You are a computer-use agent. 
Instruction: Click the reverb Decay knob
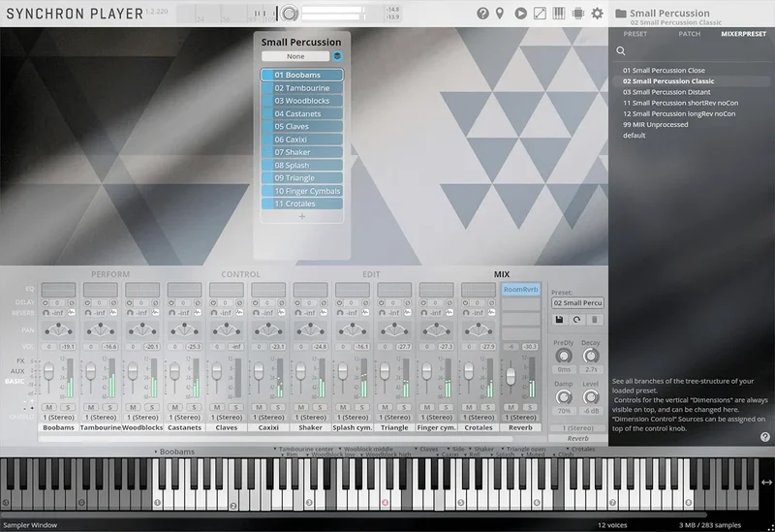click(x=590, y=356)
